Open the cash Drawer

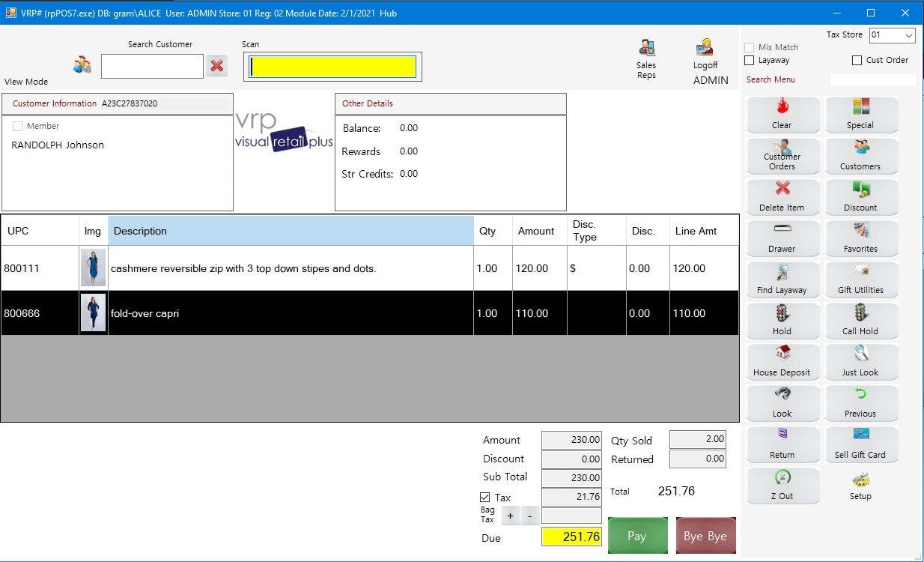pos(782,238)
